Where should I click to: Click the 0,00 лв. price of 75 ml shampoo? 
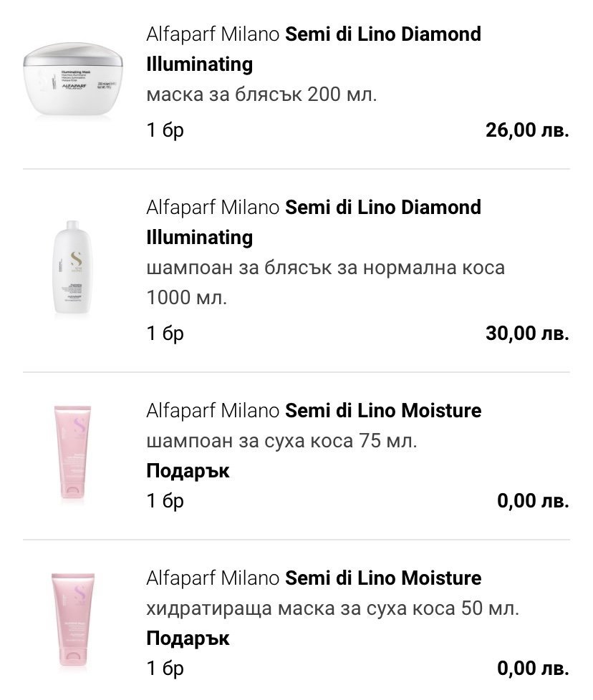click(533, 501)
